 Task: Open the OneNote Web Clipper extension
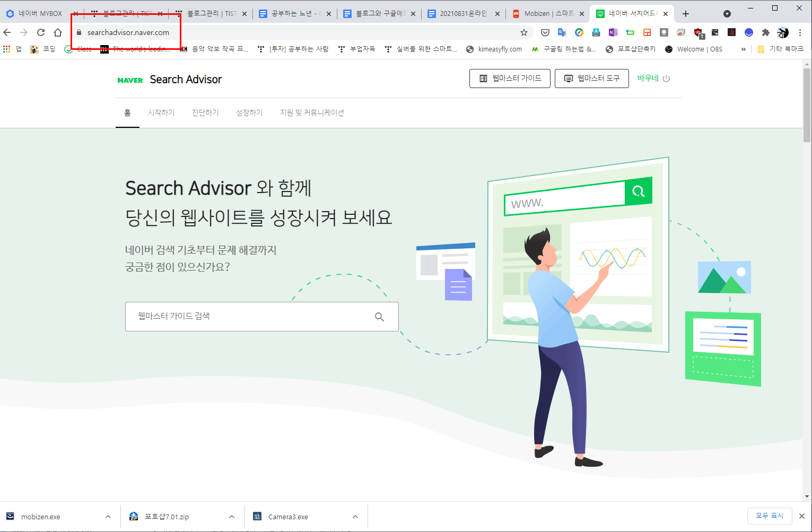click(x=613, y=32)
